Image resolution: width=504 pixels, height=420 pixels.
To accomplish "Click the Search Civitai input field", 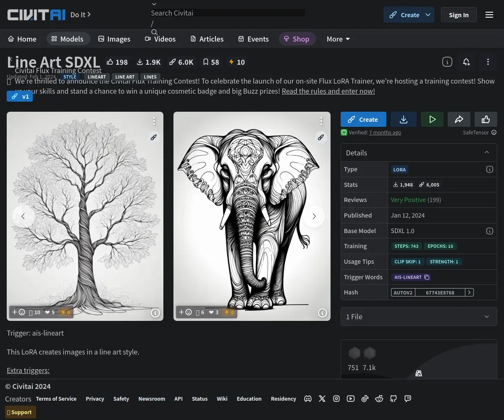I will click(228, 13).
